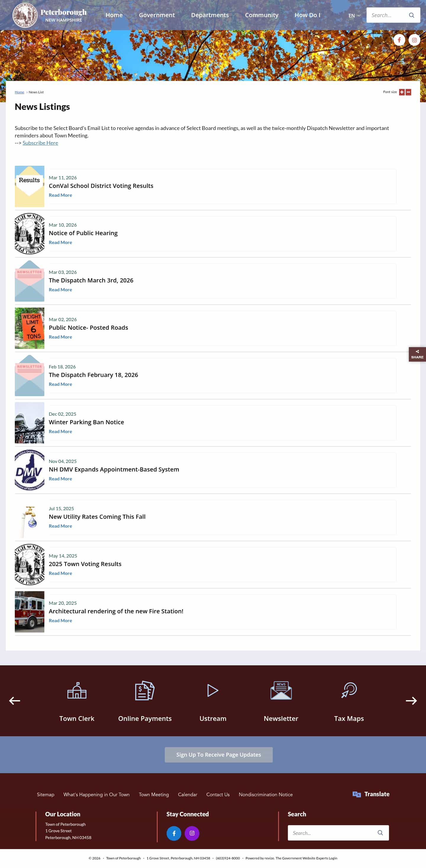The image size is (426, 868).
Task: Click the Share side button
Action: tap(417, 354)
